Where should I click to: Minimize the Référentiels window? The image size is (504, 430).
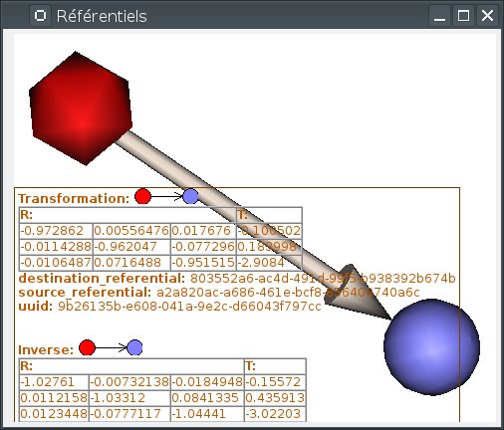[x=439, y=16]
